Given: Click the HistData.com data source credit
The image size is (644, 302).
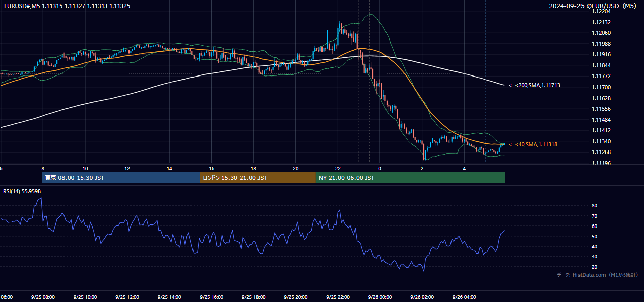Looking at the screenshot, I should [598, 275].
